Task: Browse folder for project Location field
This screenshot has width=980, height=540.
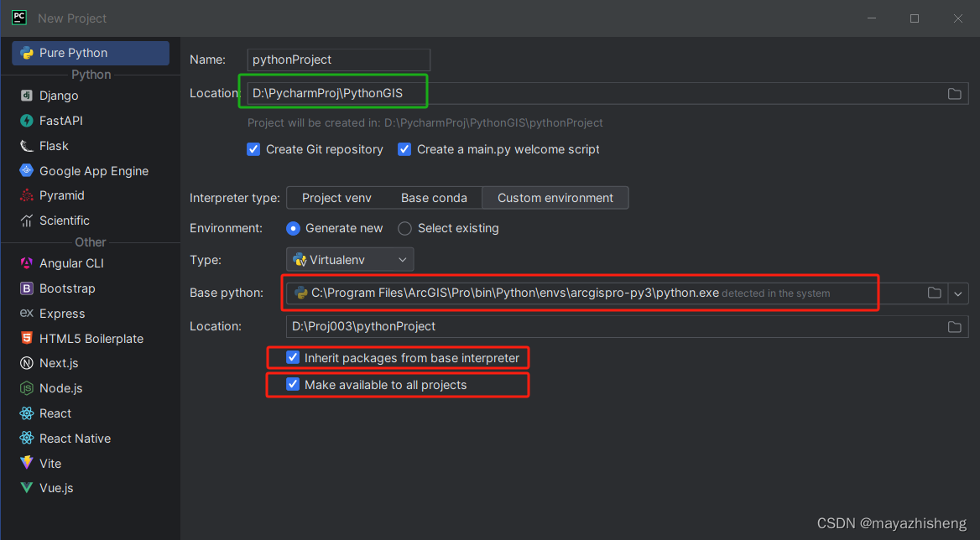Action: point(954,94)
